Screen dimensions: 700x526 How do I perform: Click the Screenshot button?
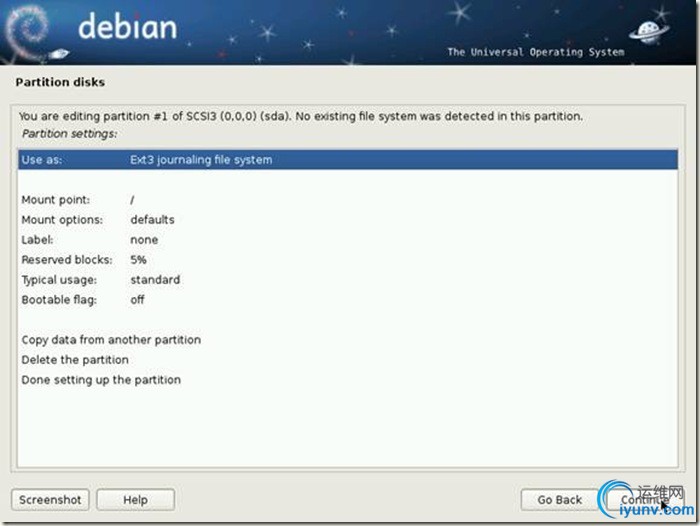(x=50, y=500)
